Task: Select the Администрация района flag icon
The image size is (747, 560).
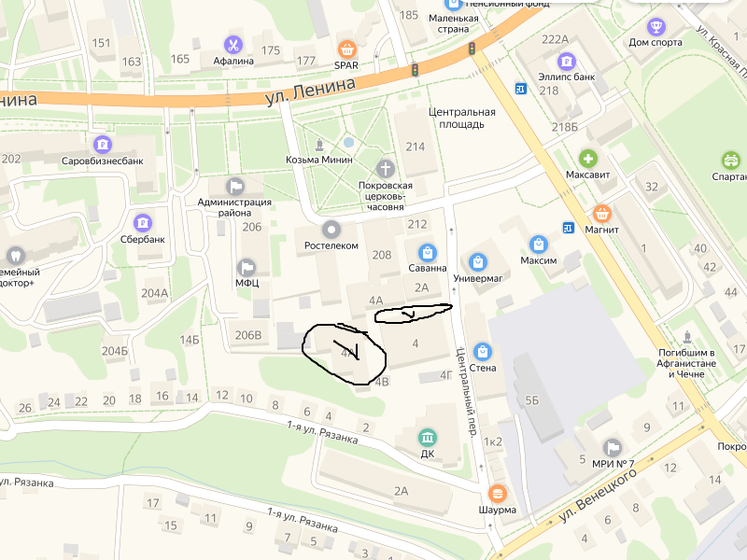Action: coord(235,186)
